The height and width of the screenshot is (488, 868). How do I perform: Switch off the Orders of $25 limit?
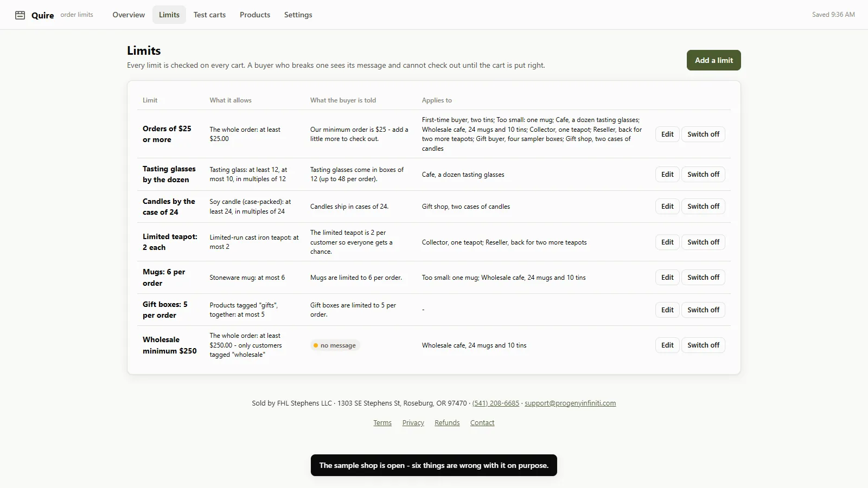coord(703,134)
